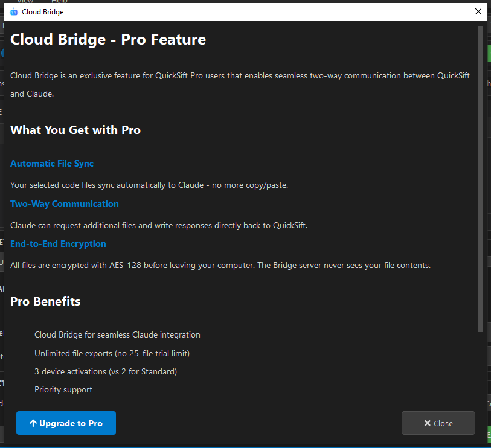Viewport: 491px width, 448px height.
Task: Select the '3 device activations' benefit entry
Action: pos(105,371)
